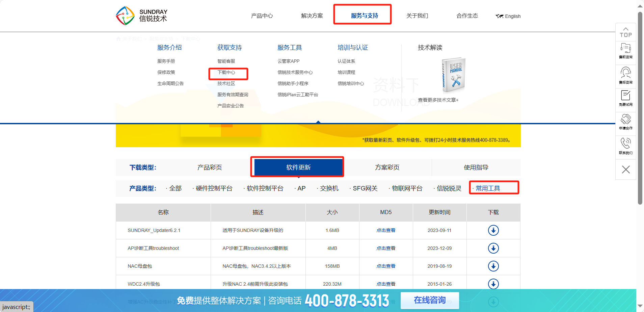The height and width of the screenshot is (312, 644).
Task: Click the 申请合作 handshake icon
Action: [x=625, y=122]
